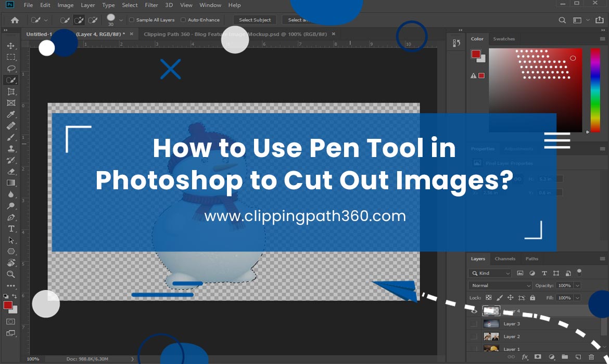
Task: Click the Share image icon
Action: point(600,20)
